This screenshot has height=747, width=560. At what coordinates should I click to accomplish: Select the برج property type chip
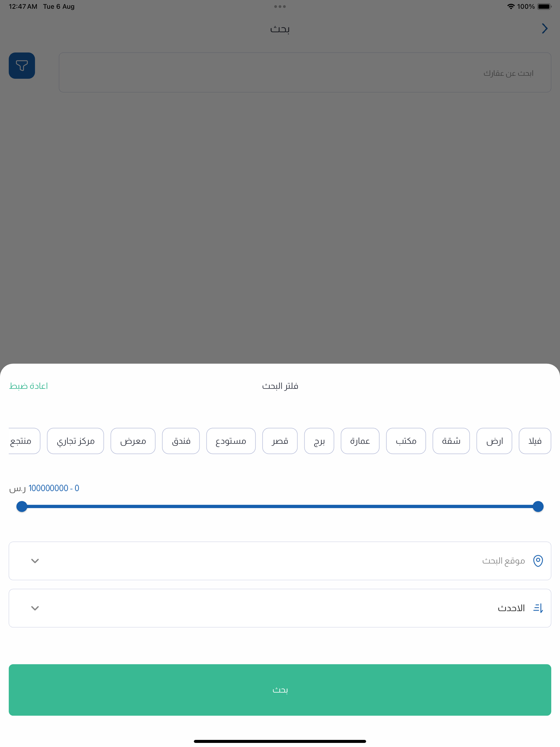coord(319,441)
